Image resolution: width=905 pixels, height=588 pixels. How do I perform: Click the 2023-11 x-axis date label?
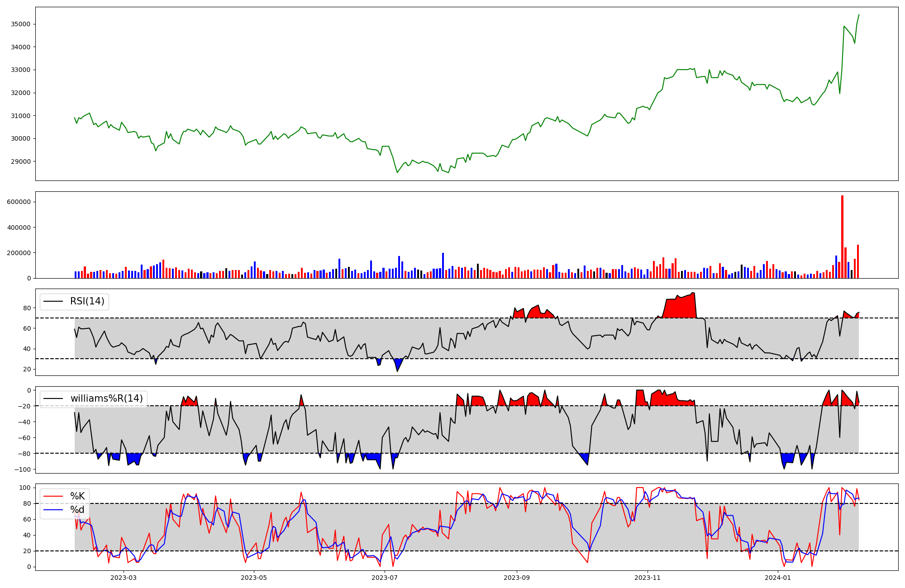coord(647,578)
